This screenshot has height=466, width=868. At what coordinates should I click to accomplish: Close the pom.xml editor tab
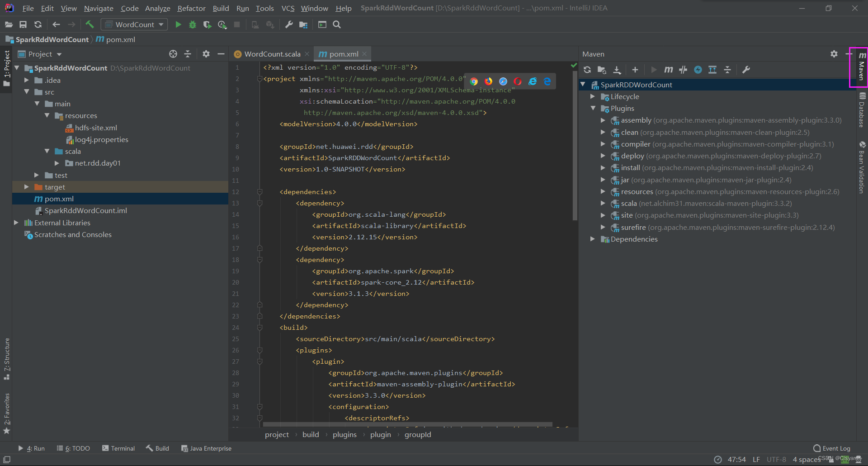[364, 54]
